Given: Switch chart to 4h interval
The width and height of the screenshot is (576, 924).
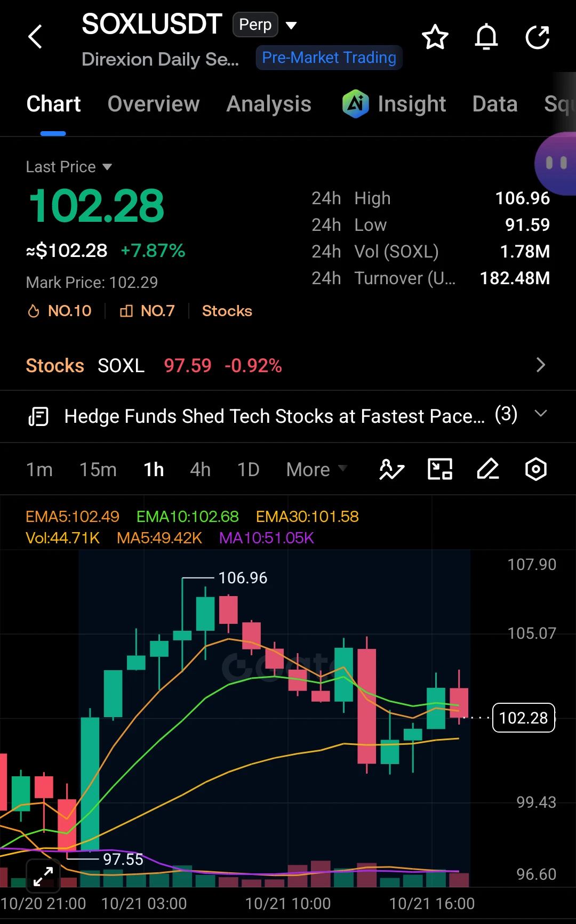Looking at the screenshot, I should [x=200, y=470].
